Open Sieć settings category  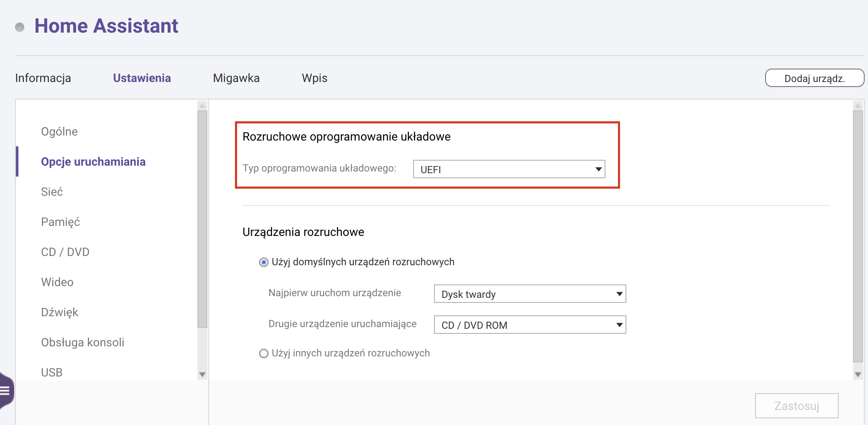coord(52,192)
